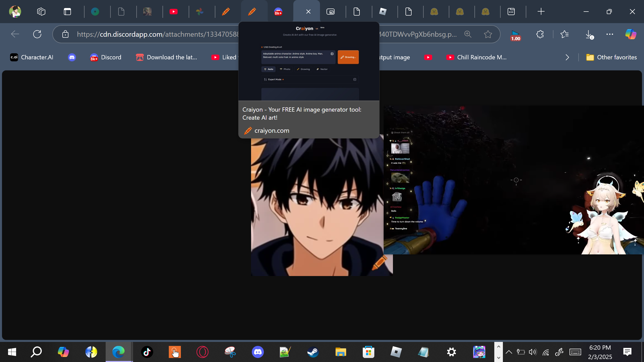Screen dimensions: 644x362
Task: Open the Workspaces icon in the tab bar
Action: (41, 12)
